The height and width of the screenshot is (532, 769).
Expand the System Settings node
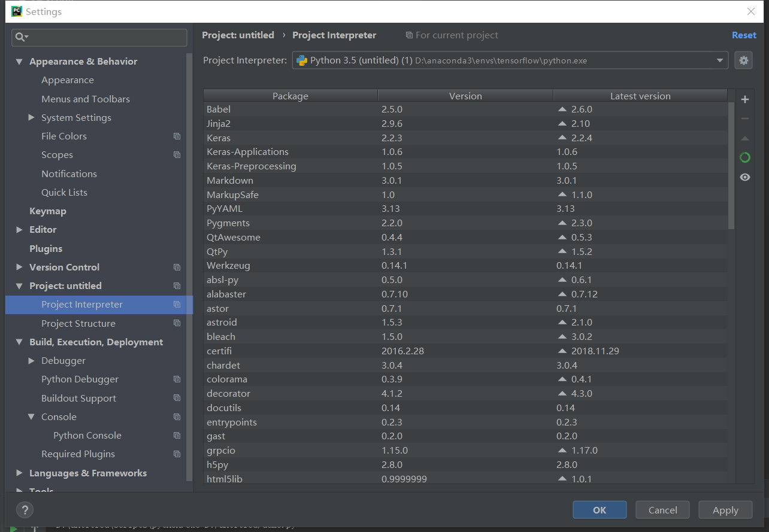(x=31, y=118)
